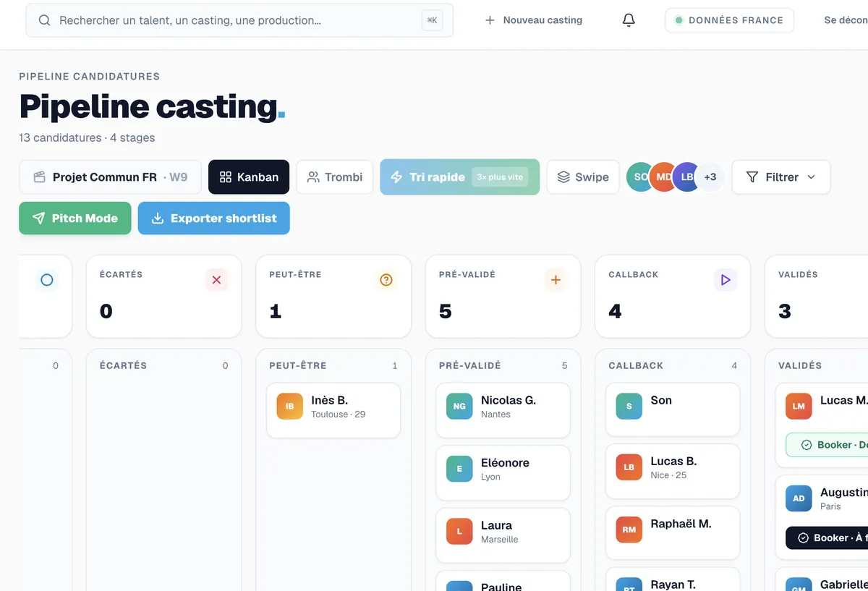868x591 pixels.
Task: Switch to Trombi view
Action: pos(334,177)
